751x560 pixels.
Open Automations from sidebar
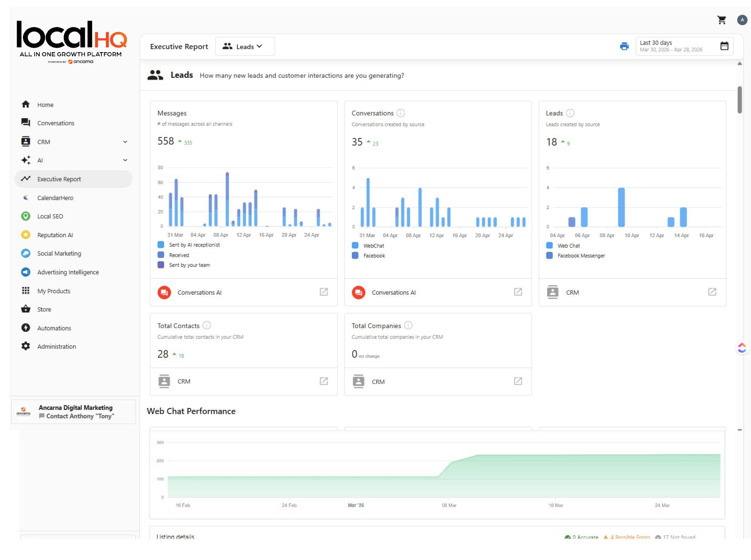(54, 328)
